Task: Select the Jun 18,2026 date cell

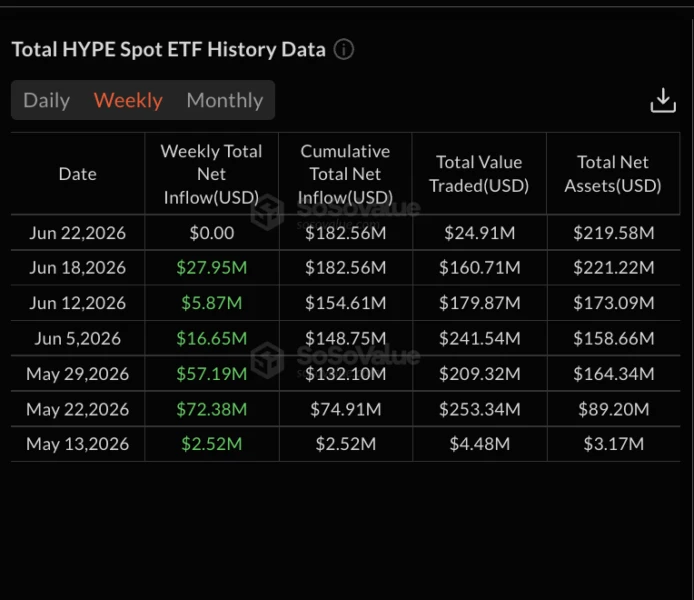Action: click(x=77, y=268)
